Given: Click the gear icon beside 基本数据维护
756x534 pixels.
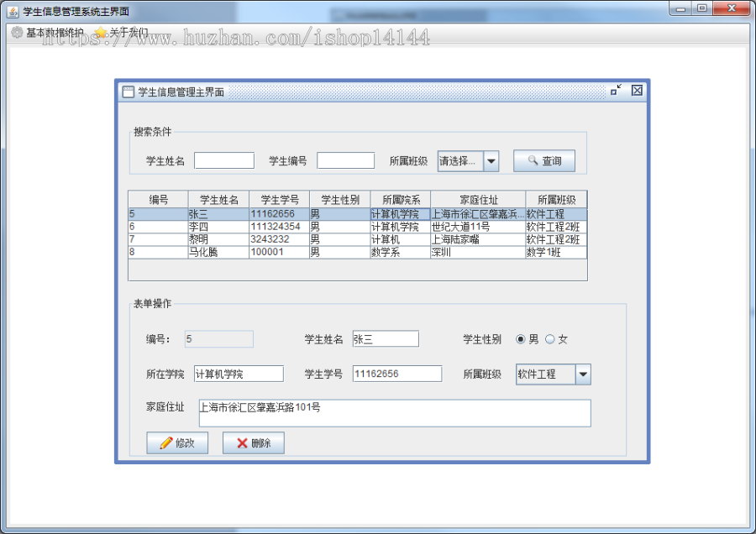Looking at the screenshot, I should pos(17,32).
